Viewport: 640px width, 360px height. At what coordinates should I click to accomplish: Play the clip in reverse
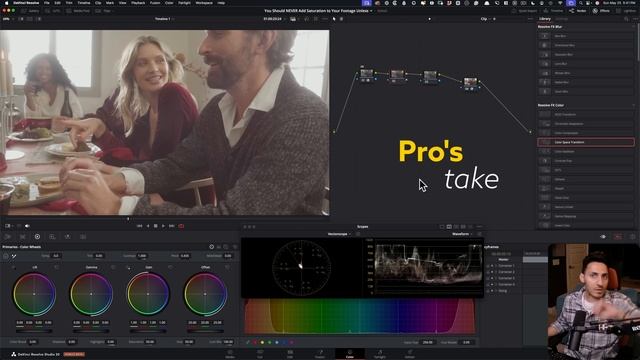click(148, 226)
